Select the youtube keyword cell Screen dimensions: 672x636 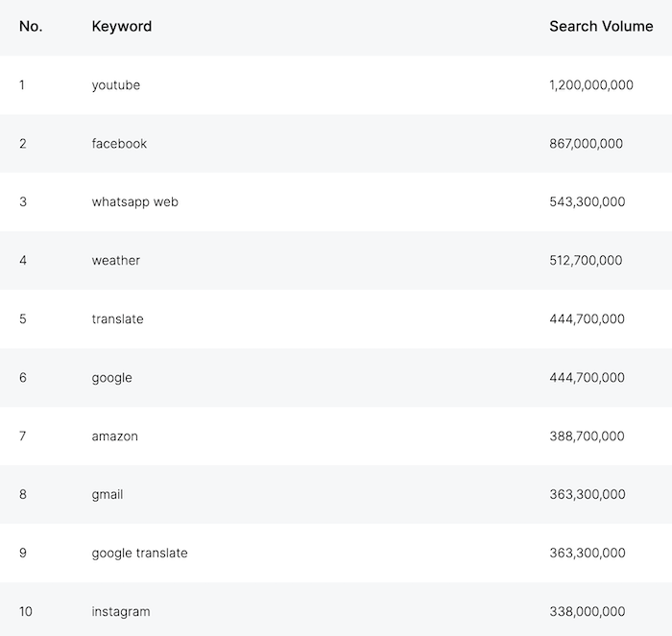(x=116, y=85)
